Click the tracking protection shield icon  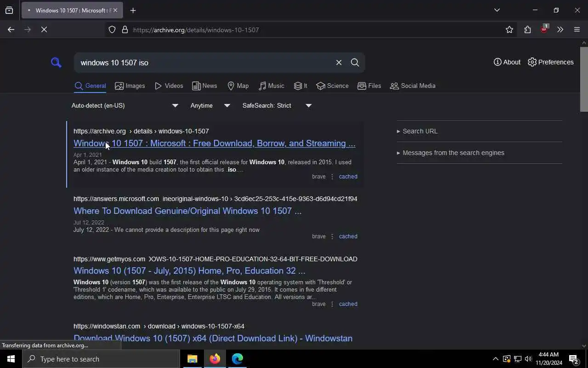pos(112,30)
